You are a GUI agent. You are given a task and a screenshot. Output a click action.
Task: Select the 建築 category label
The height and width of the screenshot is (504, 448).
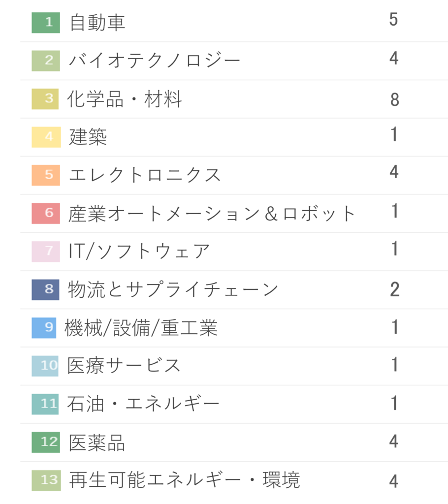[x=88, y=137]
